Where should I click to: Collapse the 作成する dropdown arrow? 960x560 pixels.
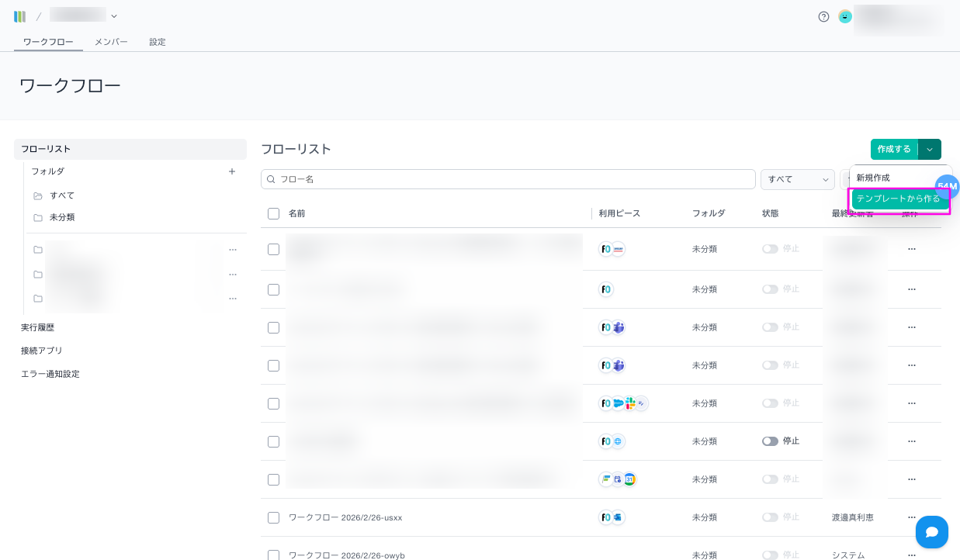929,149
